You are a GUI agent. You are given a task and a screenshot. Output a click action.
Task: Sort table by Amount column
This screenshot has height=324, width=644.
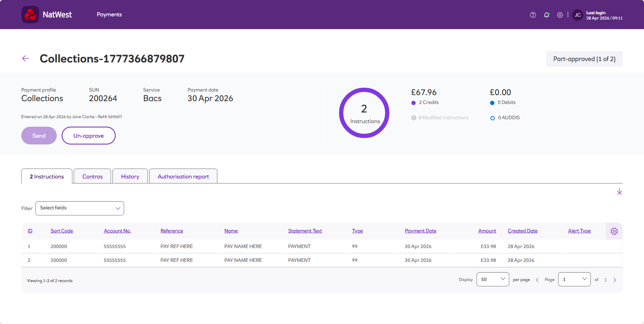point(487,231)
